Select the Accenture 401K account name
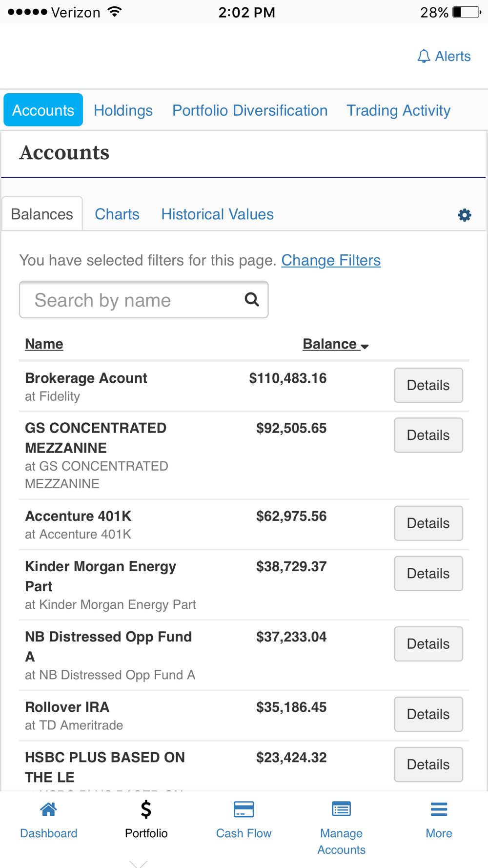Screen dimensions: 488x868 point(78,516)
